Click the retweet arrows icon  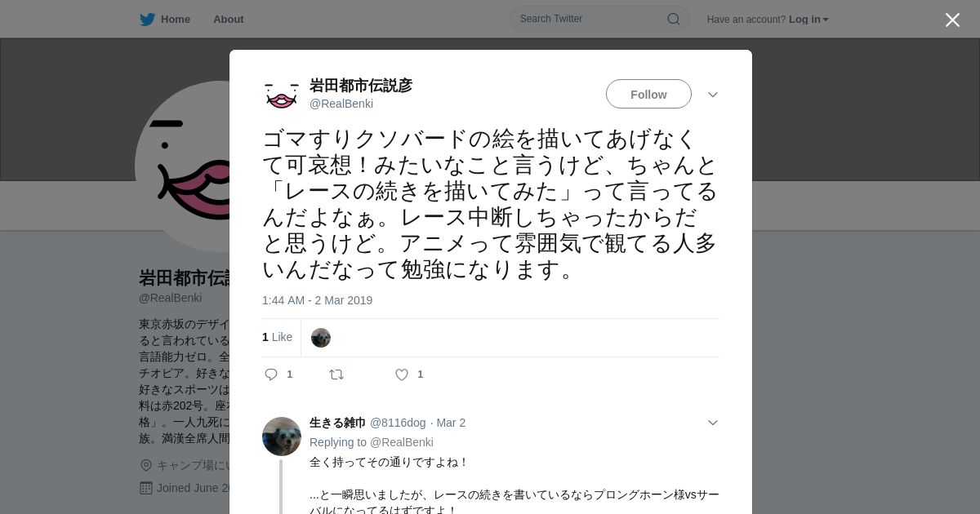pos(336,374)
